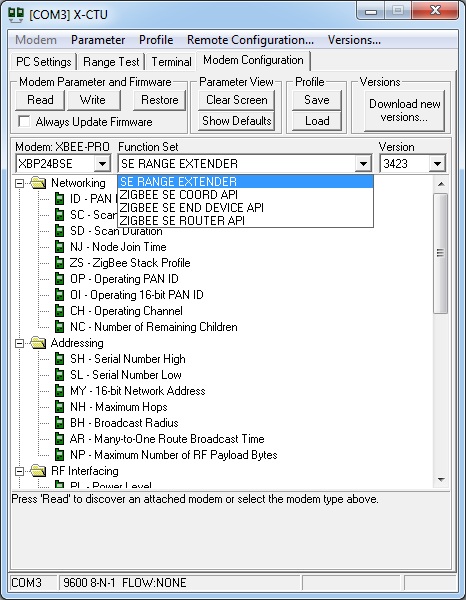This screenshot has height=600, width=466.
Task: Click 9600 8-N-1 FLOW:NONE status text
Action: (x=125, y=582)
